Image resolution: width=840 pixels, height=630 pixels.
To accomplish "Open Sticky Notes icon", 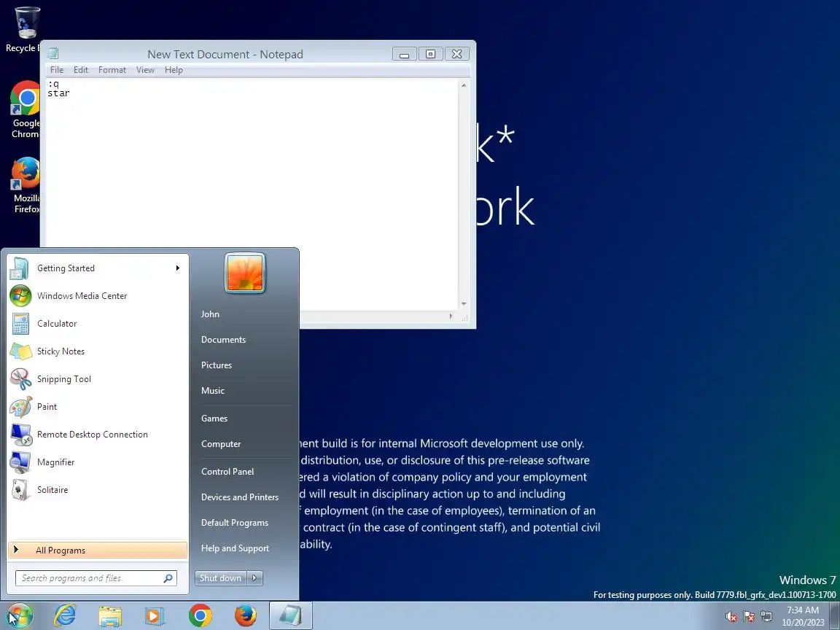I will 20,351.
